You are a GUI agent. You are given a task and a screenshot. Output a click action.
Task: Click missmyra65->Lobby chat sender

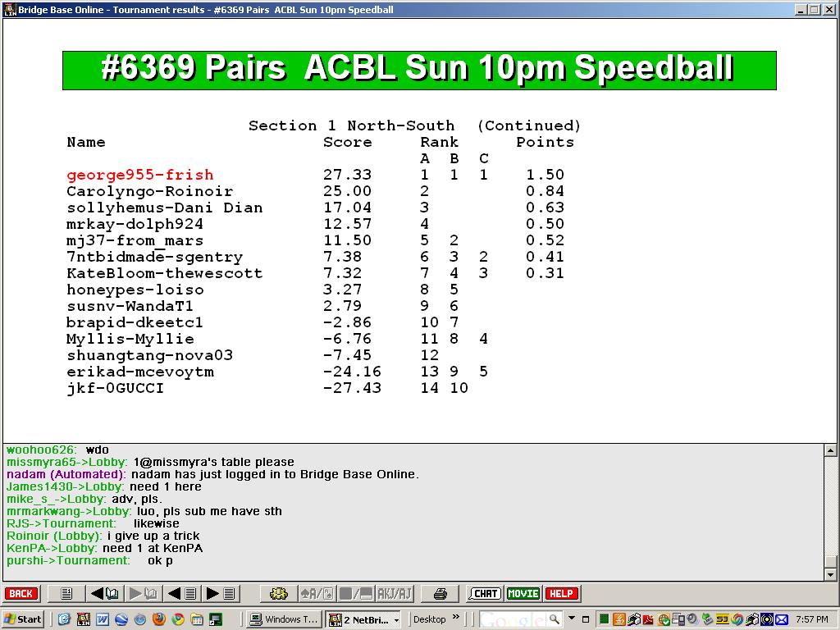click(x=67, y=463)
